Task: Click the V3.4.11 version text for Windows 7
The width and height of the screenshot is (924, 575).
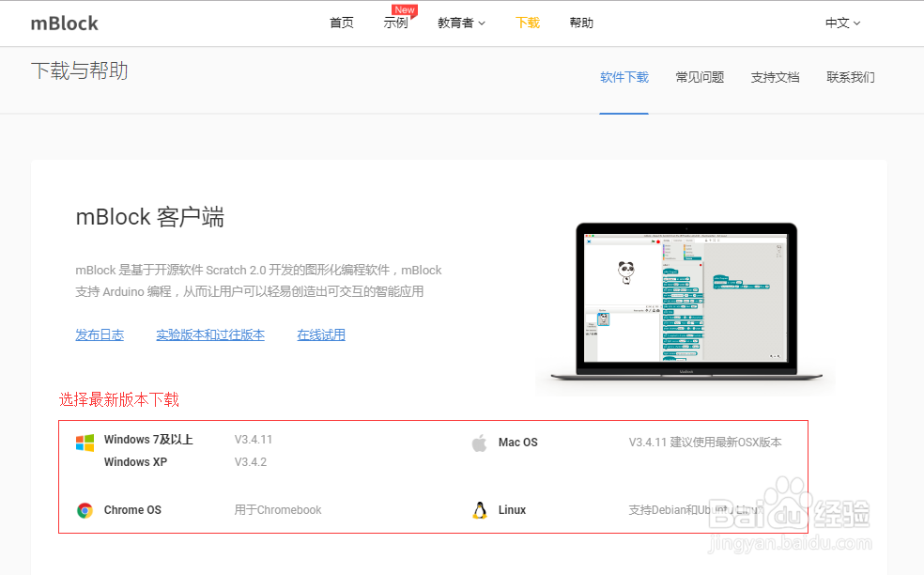Action: point(254,440)
